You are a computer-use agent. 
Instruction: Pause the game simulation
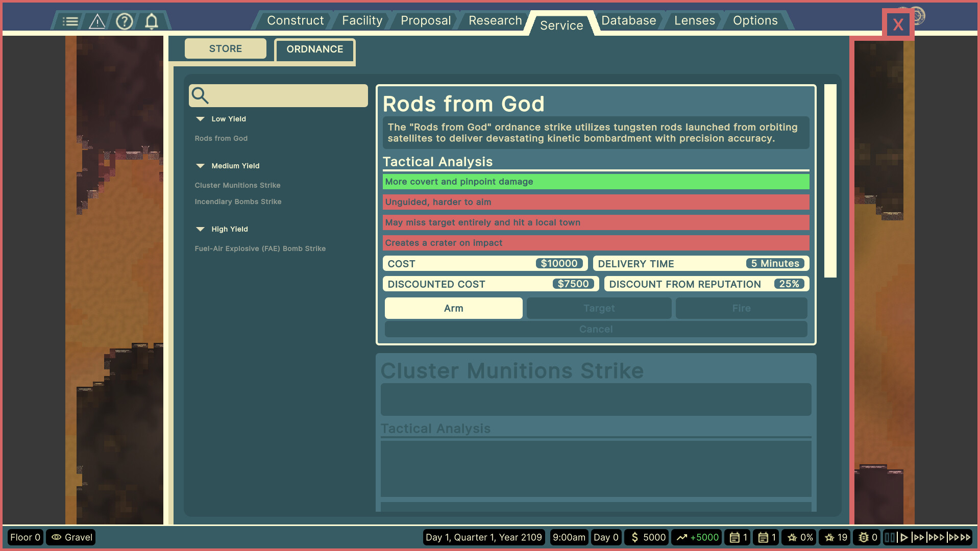pyautogui.click(x=889, y=537)
